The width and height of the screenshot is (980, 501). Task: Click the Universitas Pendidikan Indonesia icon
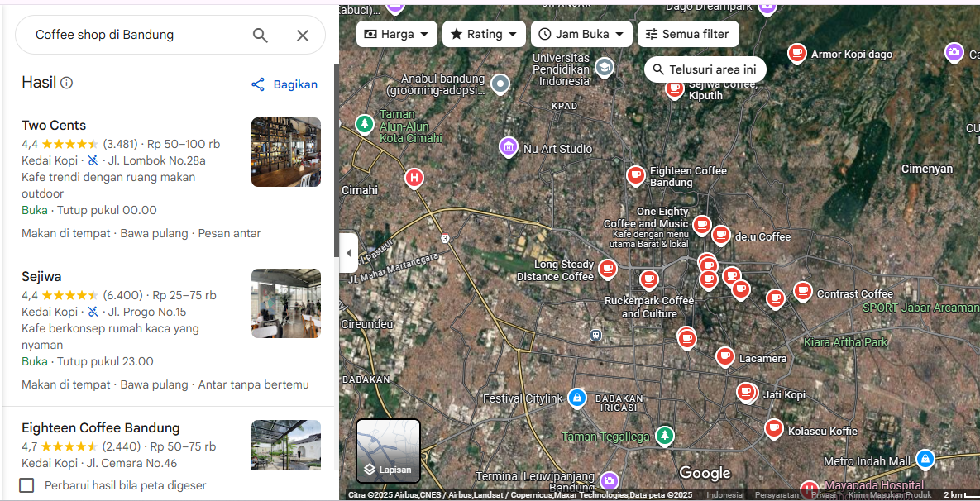pos(604,67)
